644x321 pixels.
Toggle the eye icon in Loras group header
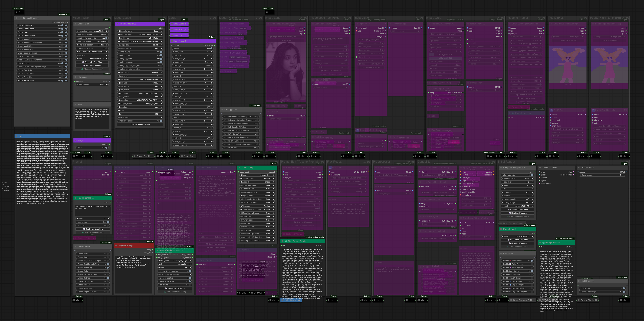tap(215, 18)
